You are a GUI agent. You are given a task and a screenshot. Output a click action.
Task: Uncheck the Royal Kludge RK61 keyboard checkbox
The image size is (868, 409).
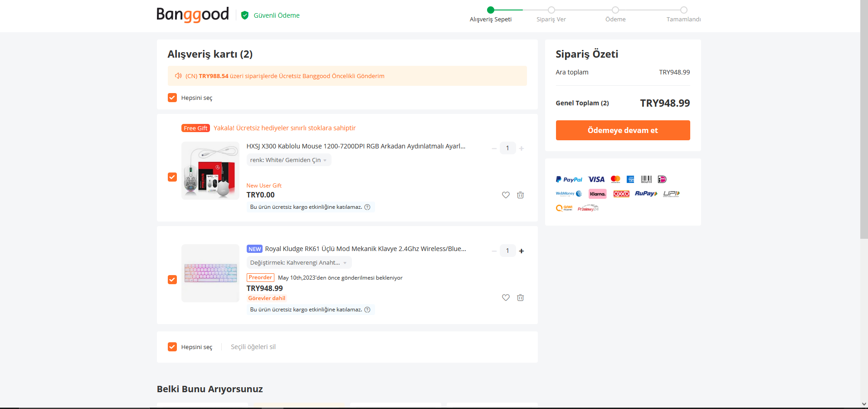(x=172, y=280)
